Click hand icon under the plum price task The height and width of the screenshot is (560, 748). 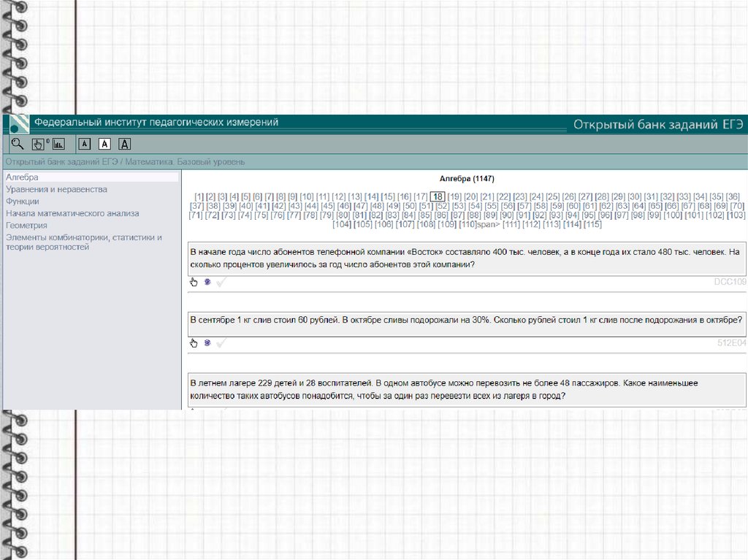194,342
